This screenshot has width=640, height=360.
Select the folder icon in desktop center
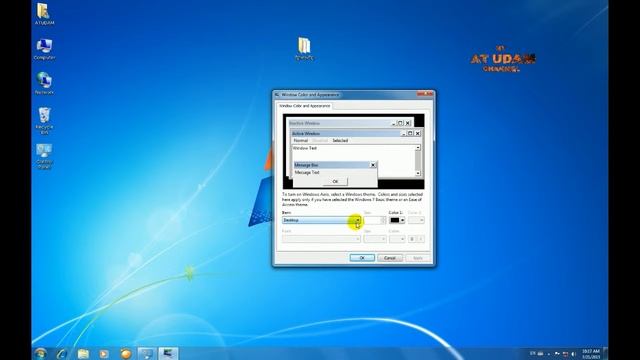304,49
